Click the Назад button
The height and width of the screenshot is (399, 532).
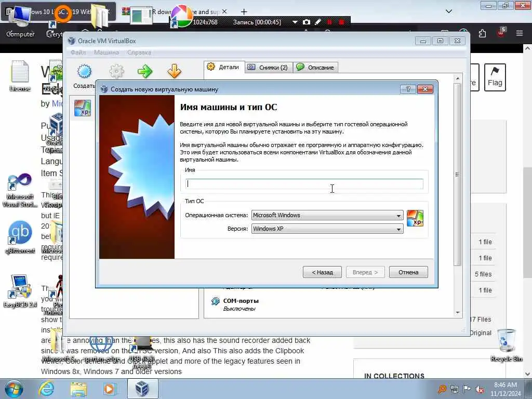click(x=322, y=272)
